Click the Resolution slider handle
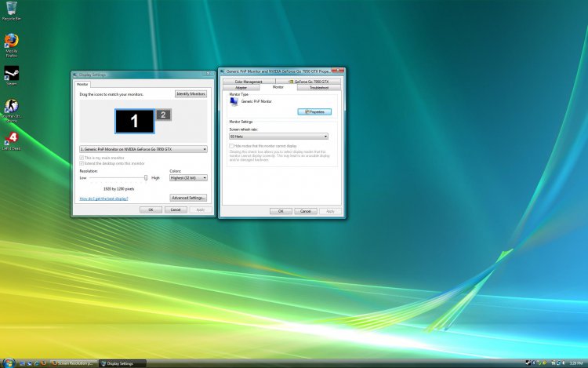Screen dimensions: 588x368 point(146,178)
